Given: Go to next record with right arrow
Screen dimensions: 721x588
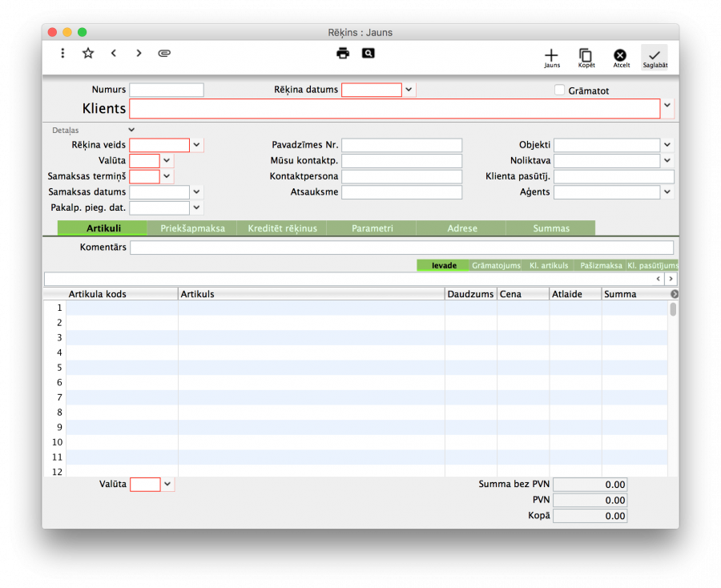Looking at the screenshot, I should [139, 54].
